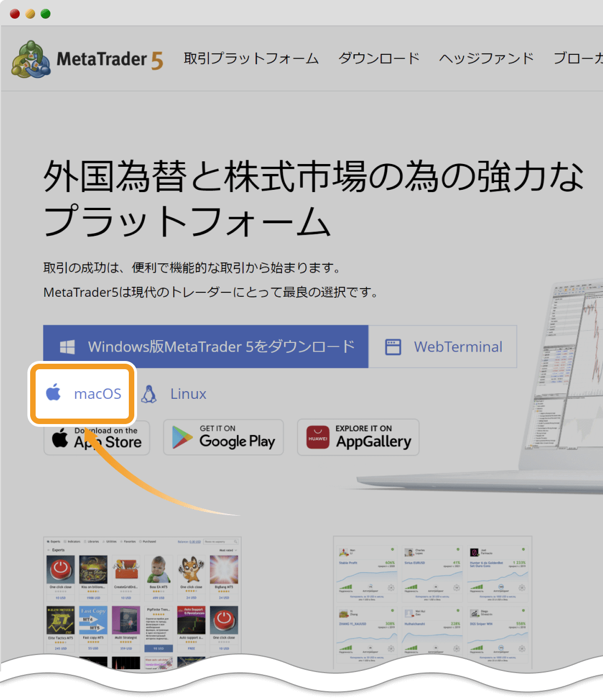Click Diego Silvestrin avatar in signals

[474, 613]
